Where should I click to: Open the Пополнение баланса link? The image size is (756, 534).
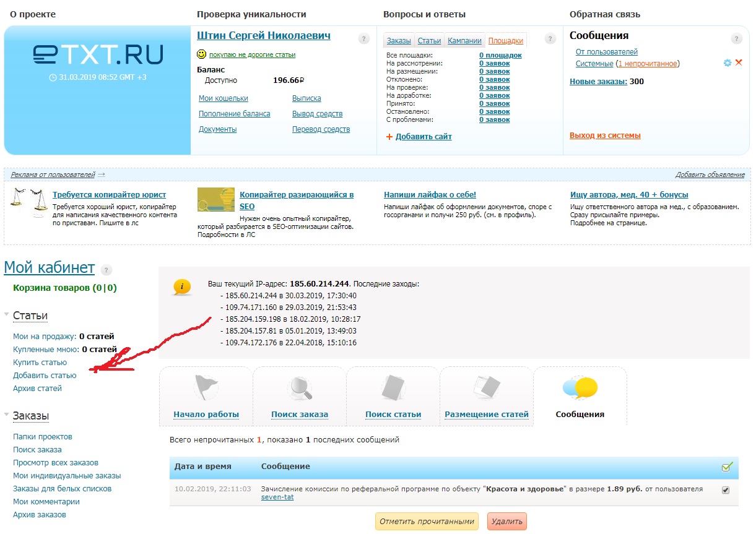(x=235, y=114)
